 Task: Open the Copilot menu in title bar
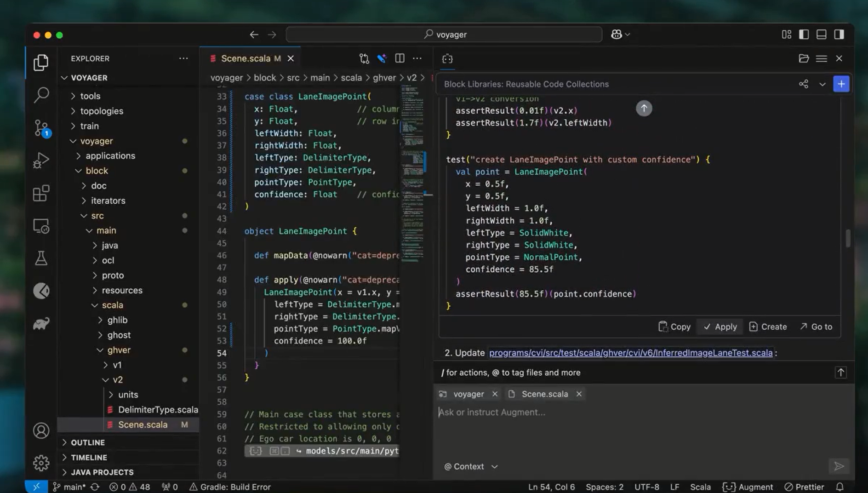coord(620,34)
